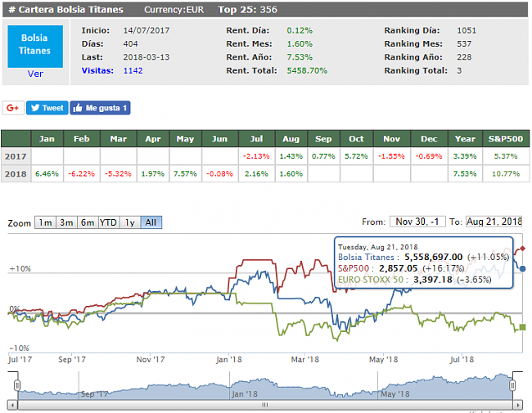Viewport: 532px width, 413px height.
Task: Click the scrollbar left arrow
Action: 12,405
